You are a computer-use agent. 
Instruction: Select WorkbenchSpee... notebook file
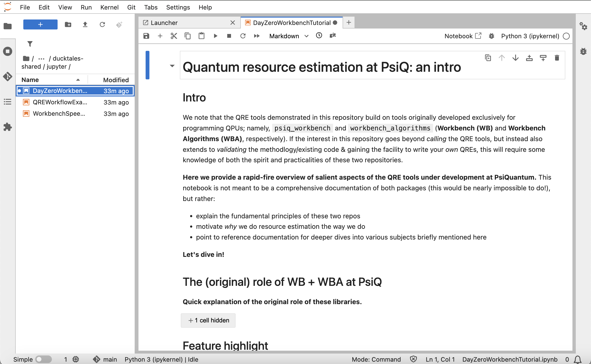pyautogui.click(x=75, y=114)
